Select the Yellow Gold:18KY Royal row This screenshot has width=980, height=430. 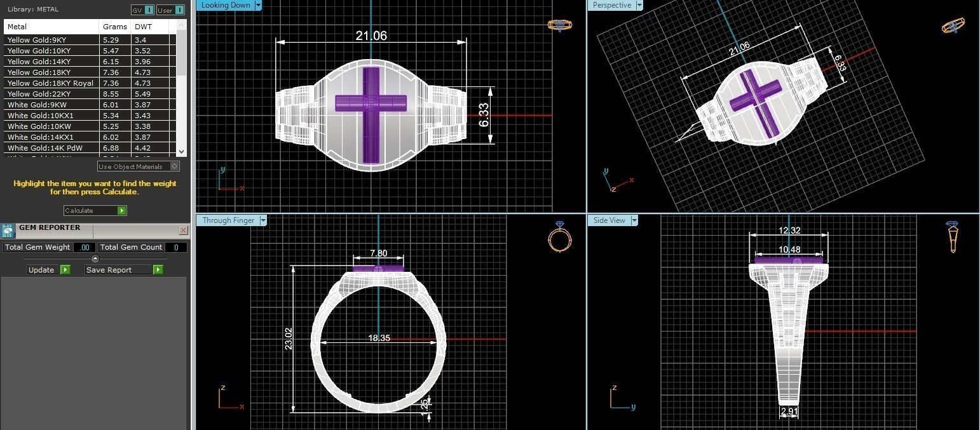90,83
